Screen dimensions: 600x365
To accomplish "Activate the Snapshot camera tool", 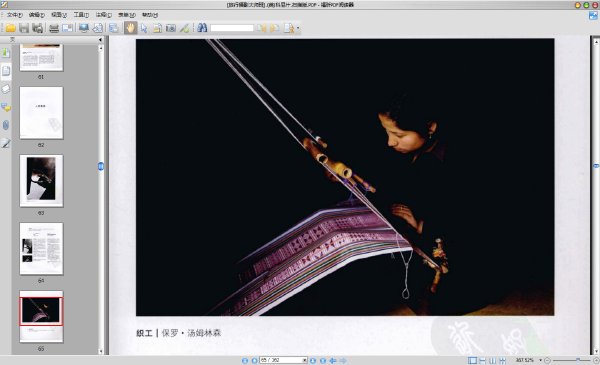I will 171,28.
